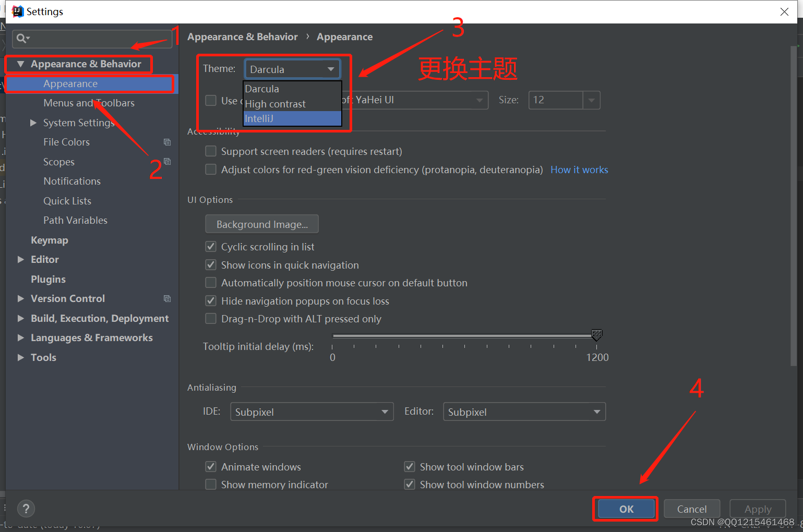Click the search magnifier icon in settings
The width and height of the screenshot is (803, 532).
pos(22,38)
